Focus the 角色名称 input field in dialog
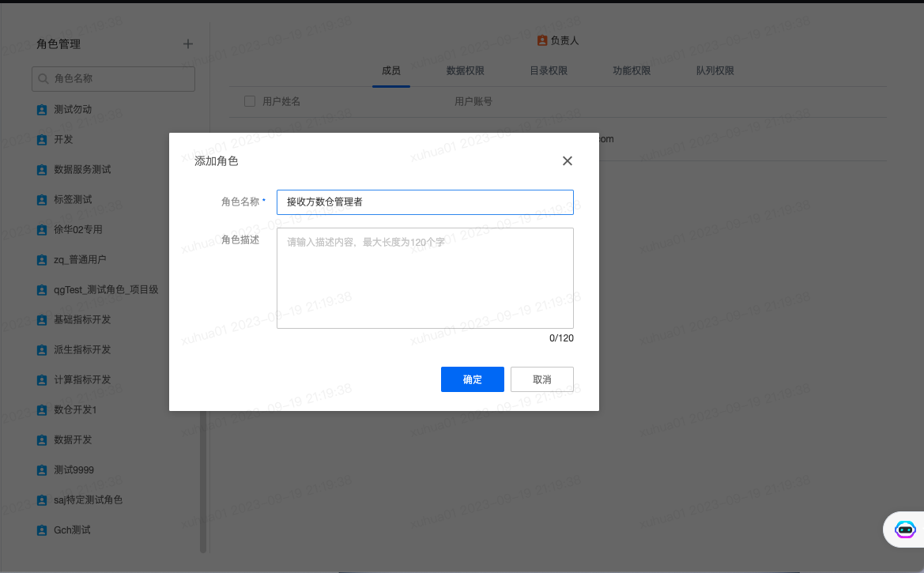 [x=425, y=202]
